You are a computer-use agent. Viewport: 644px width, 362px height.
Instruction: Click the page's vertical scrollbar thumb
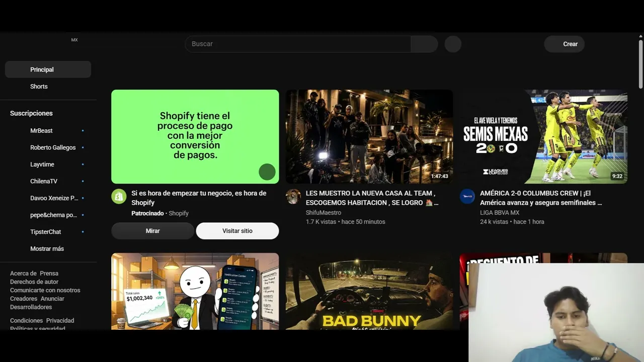point(640,64)
